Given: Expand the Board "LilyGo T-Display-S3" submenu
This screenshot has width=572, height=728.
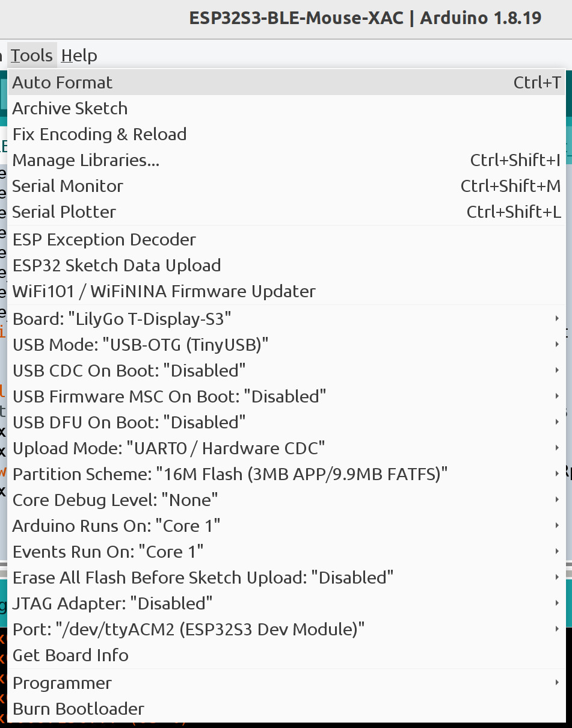Looking at the screenshot, I should pyautogui.click(x=286, y=319).
